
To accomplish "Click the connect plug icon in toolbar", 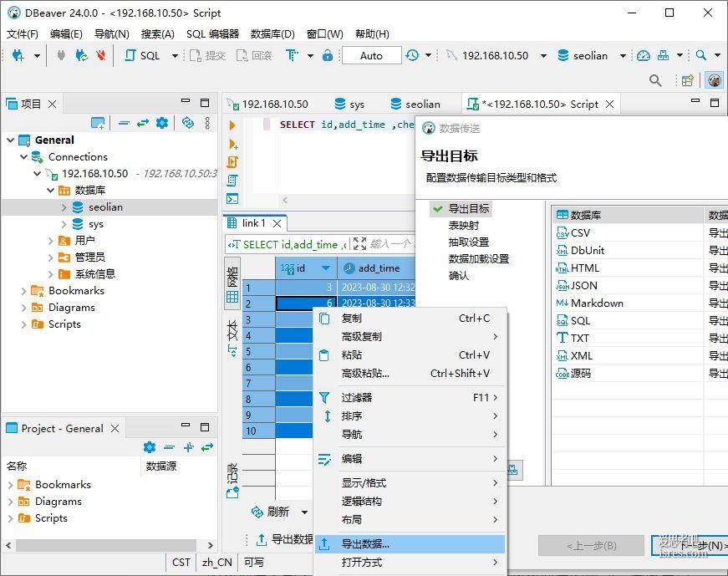I will [60, 56].
